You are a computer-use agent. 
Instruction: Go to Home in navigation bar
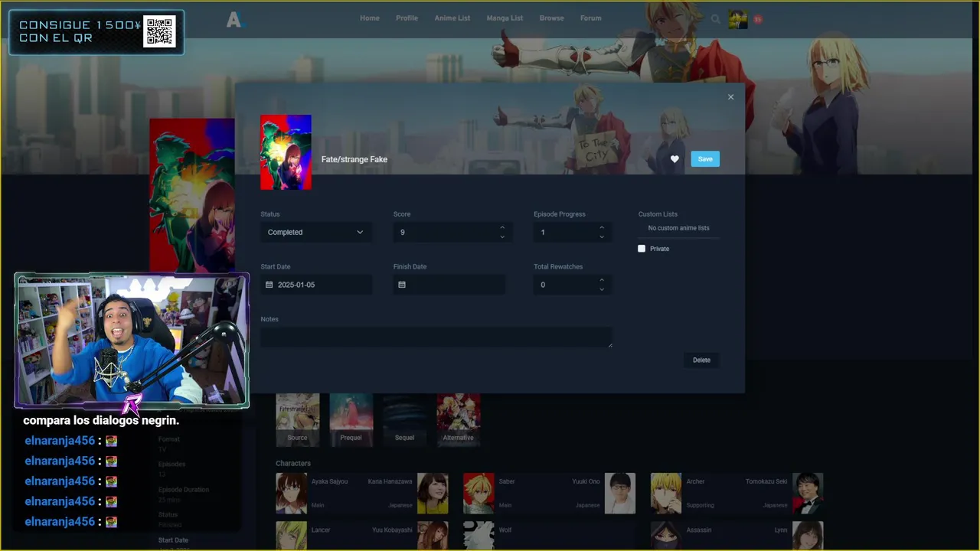pyautogui.click(x=370, y=18)
